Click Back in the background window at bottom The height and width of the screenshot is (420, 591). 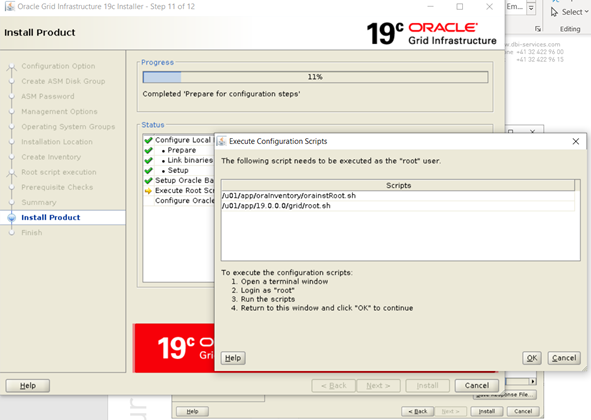coord(418,411)
